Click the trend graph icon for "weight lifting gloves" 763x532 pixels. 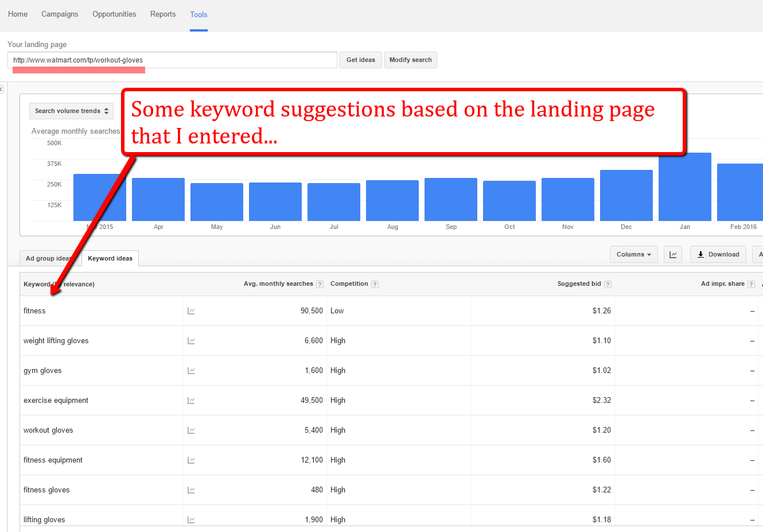tap(191, 340)
